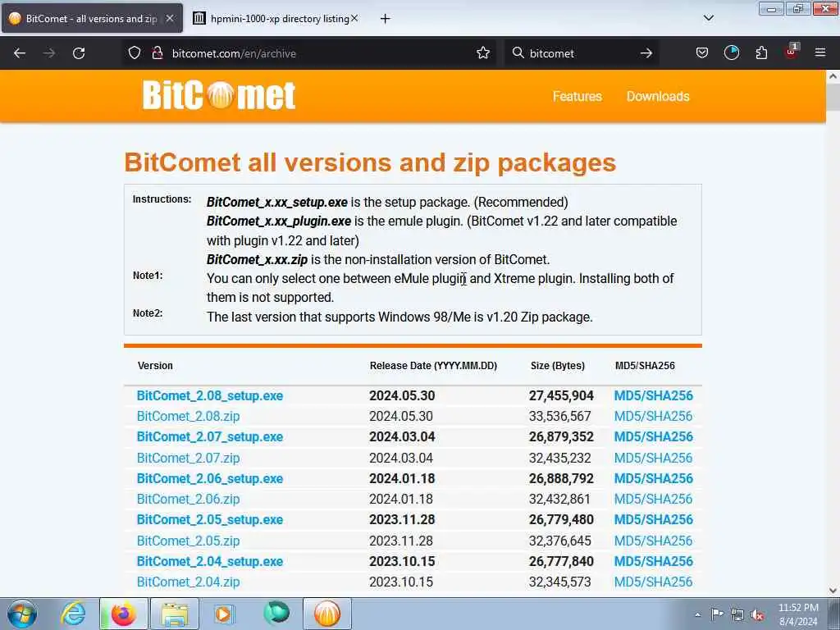This screenshot has width=840, height=630.
Task: Download BitComet_2.04_setup.exe
Action: coord(210,561)
